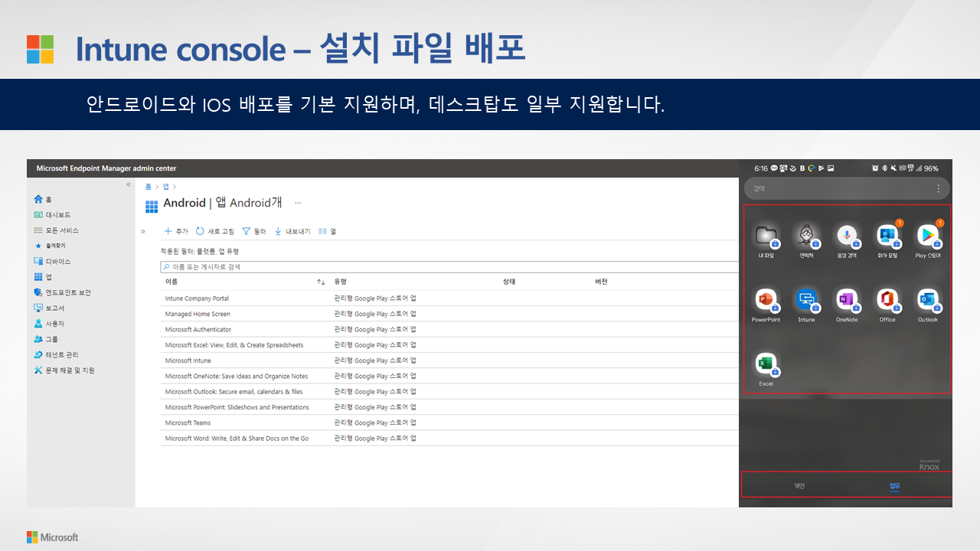Click the 즐겨찾기 star in sidebar
Screen dimensions: 980x551
coord(38,246)
